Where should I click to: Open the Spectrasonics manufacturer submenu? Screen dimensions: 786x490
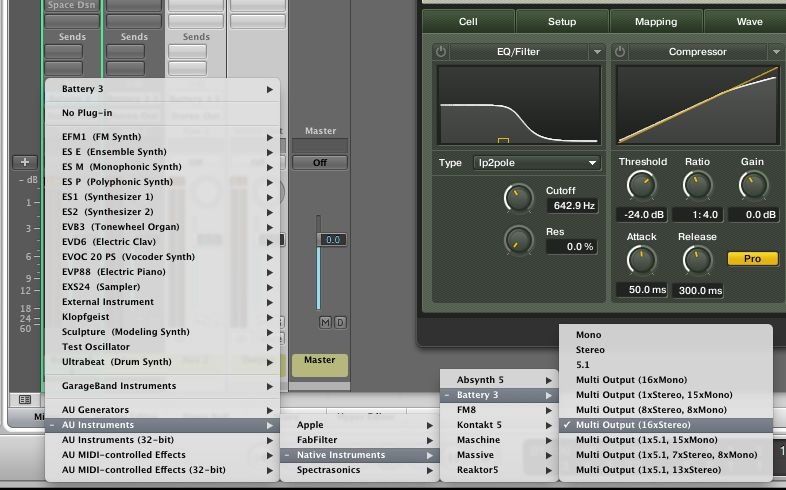click(x=359, y=470)
